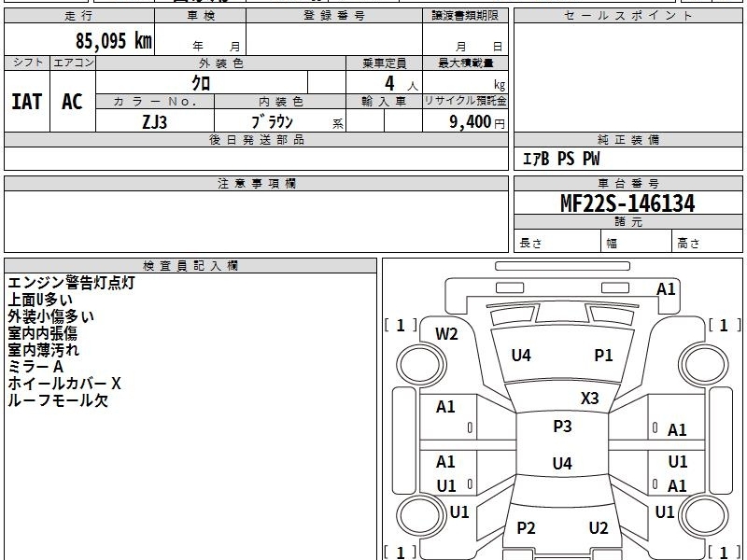Click the エアコン label
The height and width of the screenshot is (560, 747).
pyautogui.click(x=73, y=63)
